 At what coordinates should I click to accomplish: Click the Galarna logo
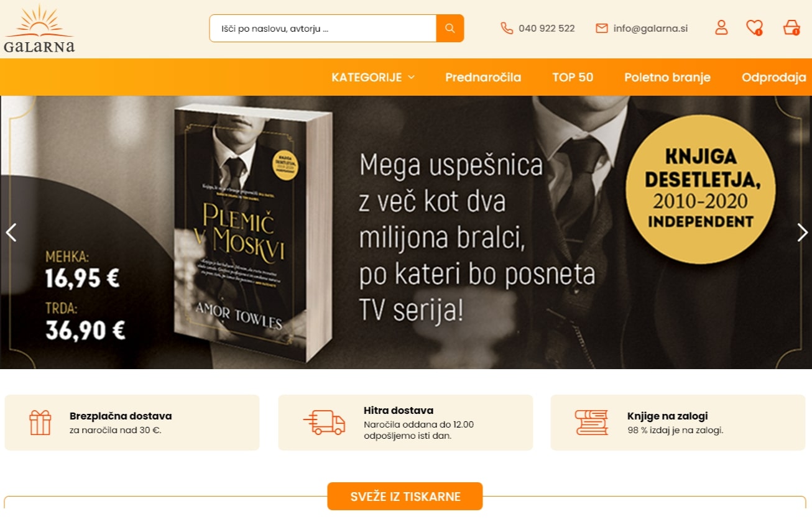[x=39, y=29]
